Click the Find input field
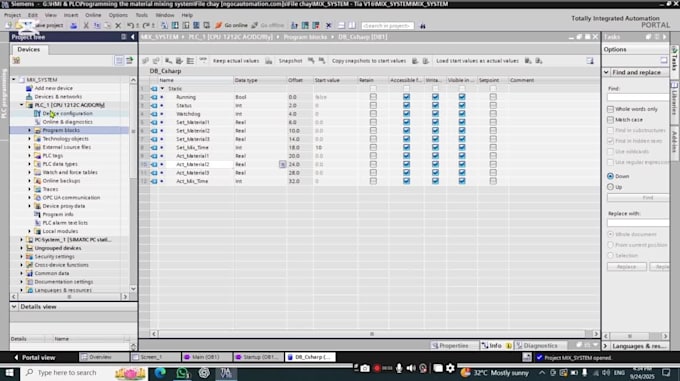The width and height of the screenshot is (680, 381). click(638, 97)
